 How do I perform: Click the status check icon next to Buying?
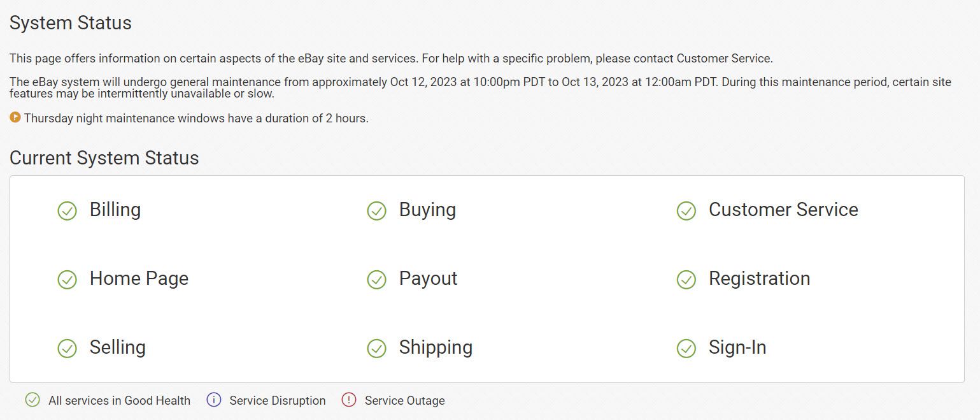click(x=376, y=210)
